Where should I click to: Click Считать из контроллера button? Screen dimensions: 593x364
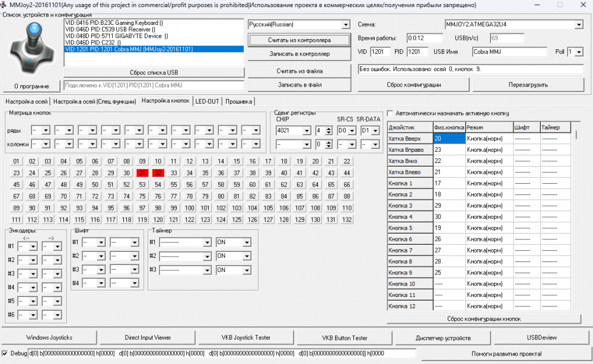pos(299,40)
